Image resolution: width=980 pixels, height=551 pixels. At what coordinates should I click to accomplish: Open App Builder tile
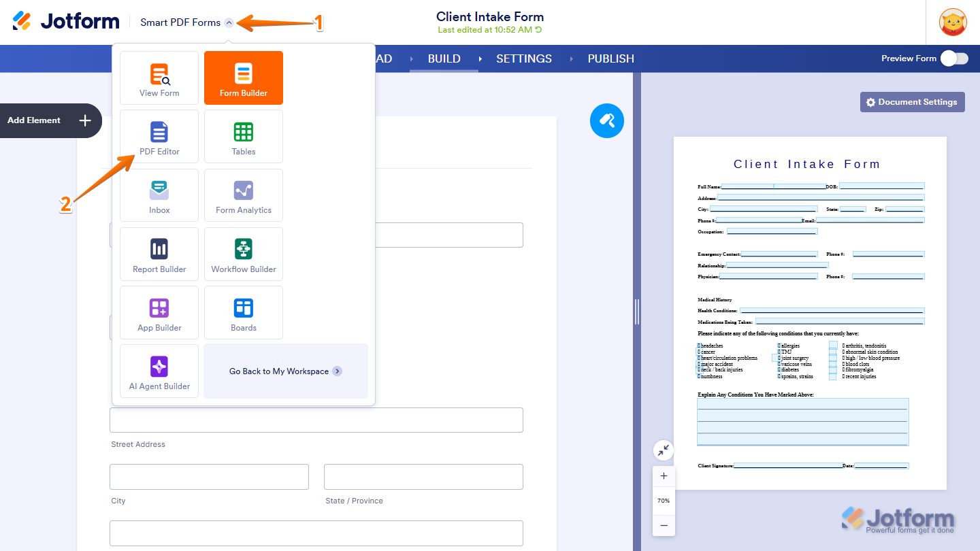[x=159, y=312]
